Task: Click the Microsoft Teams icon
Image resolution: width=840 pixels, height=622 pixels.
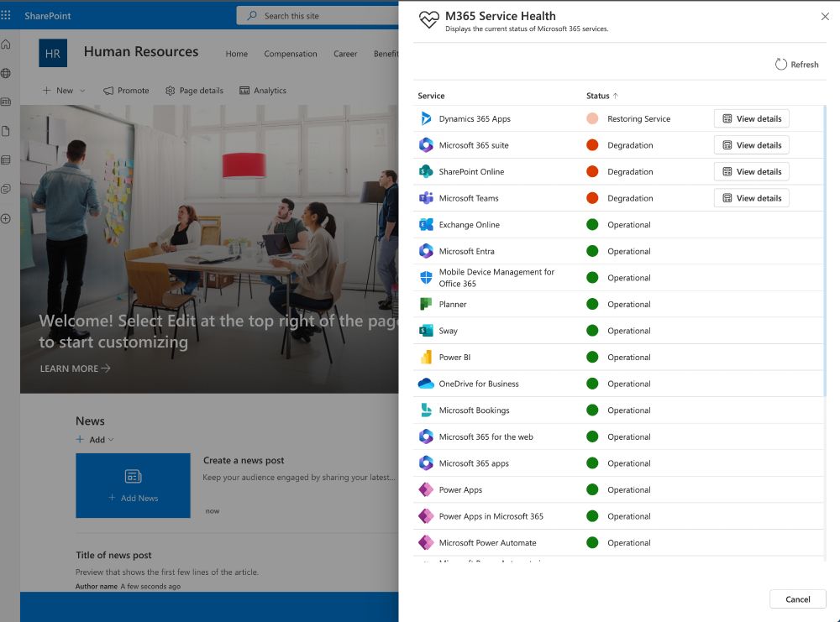Action: pyautogui.click(x=426, y=198)
